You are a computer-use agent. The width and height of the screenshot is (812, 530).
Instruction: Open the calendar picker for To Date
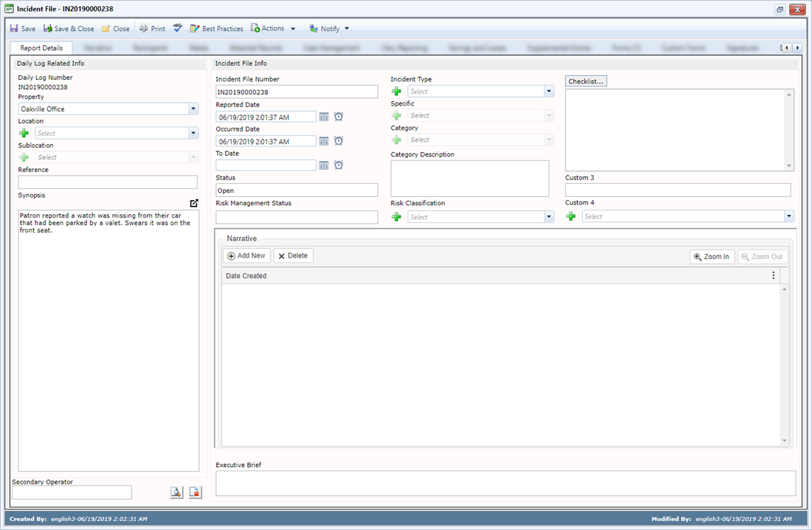pos(324,165)
